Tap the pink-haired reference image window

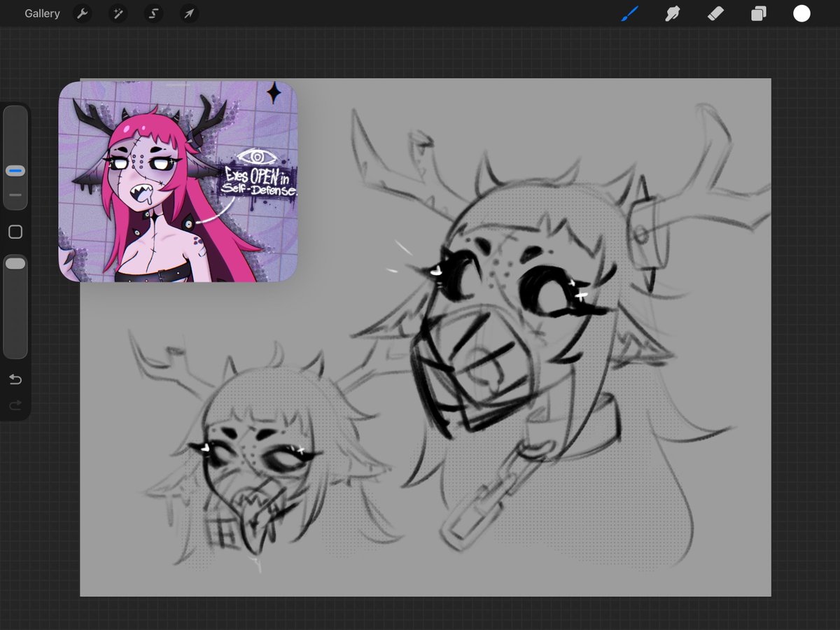coord(178,182)
